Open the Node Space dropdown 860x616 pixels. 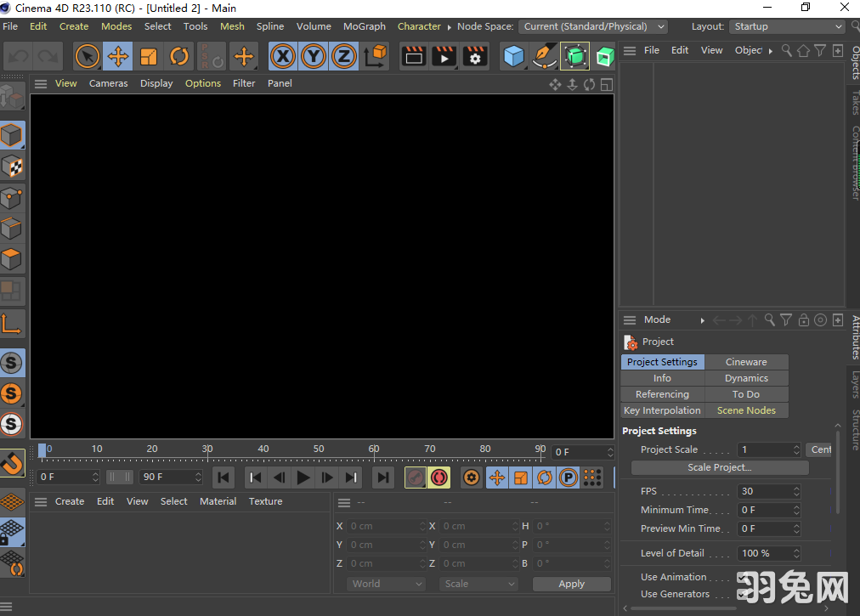click(592, 26)
